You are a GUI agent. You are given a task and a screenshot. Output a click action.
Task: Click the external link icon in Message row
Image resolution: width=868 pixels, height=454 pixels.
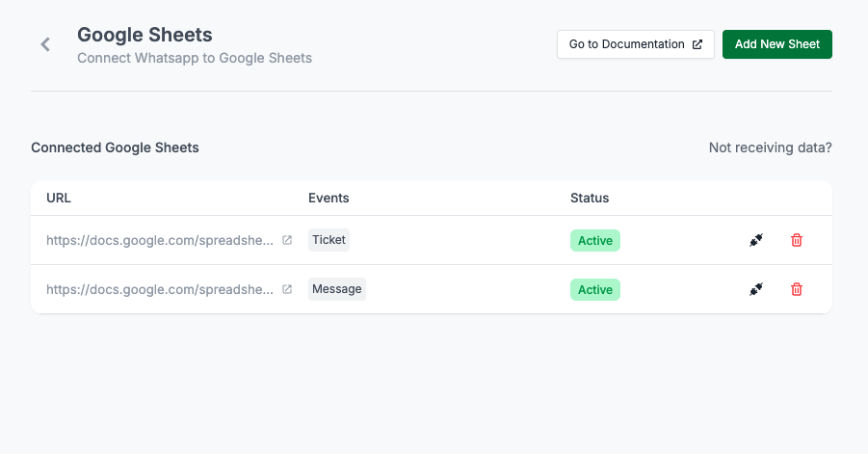click(x=287, y=289)
